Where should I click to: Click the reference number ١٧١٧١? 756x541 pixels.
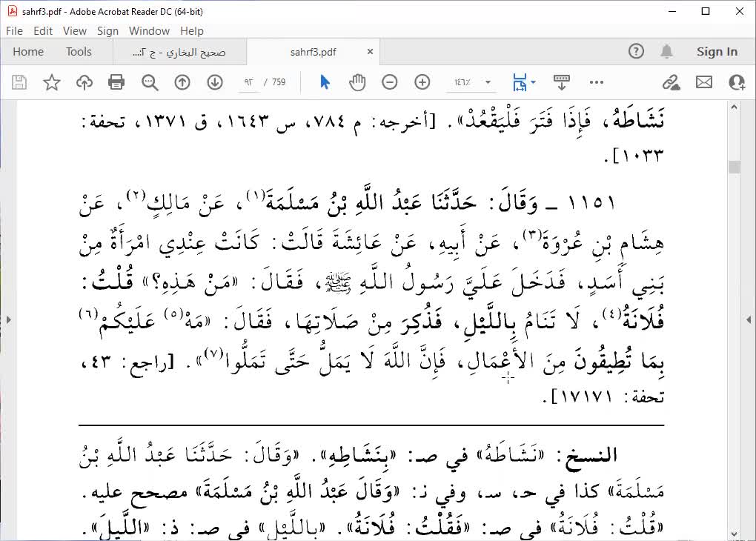click(x=586, y=396)
